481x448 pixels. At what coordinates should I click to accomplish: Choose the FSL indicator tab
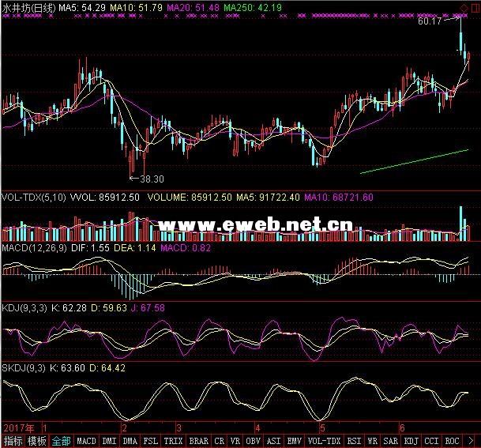click(x=151, y=441)
